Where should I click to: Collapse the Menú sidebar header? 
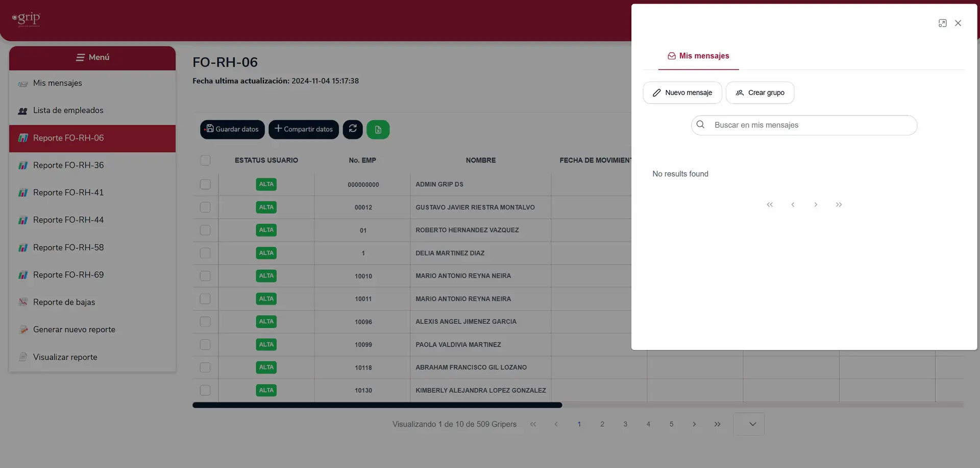point(92,57)
